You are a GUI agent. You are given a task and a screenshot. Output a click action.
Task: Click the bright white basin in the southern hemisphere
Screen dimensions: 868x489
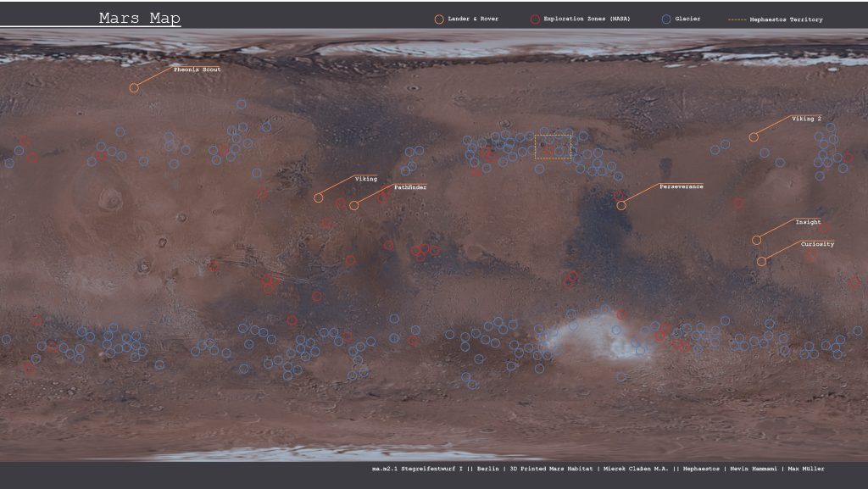click(x=593, y=335)
